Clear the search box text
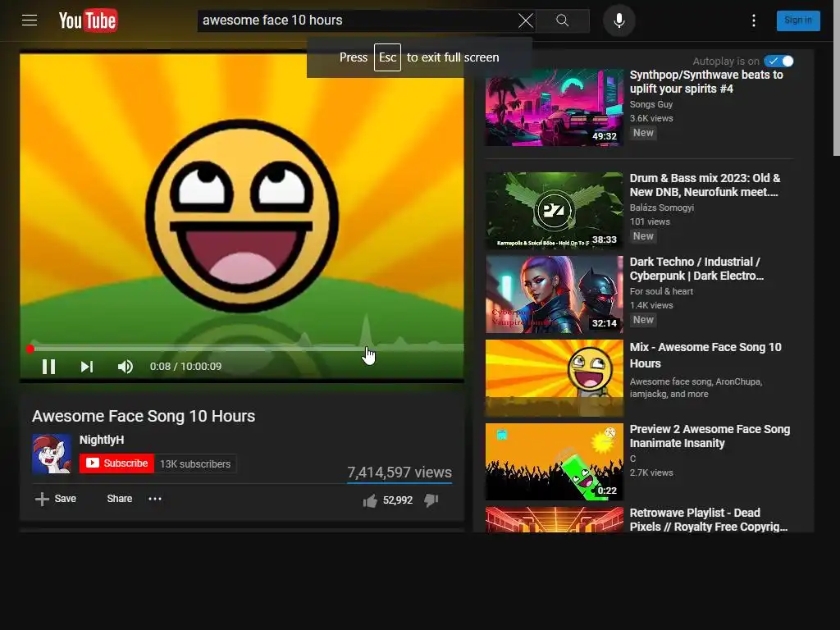Viewport: 840px width, 630px height. (x=526, y=21)
